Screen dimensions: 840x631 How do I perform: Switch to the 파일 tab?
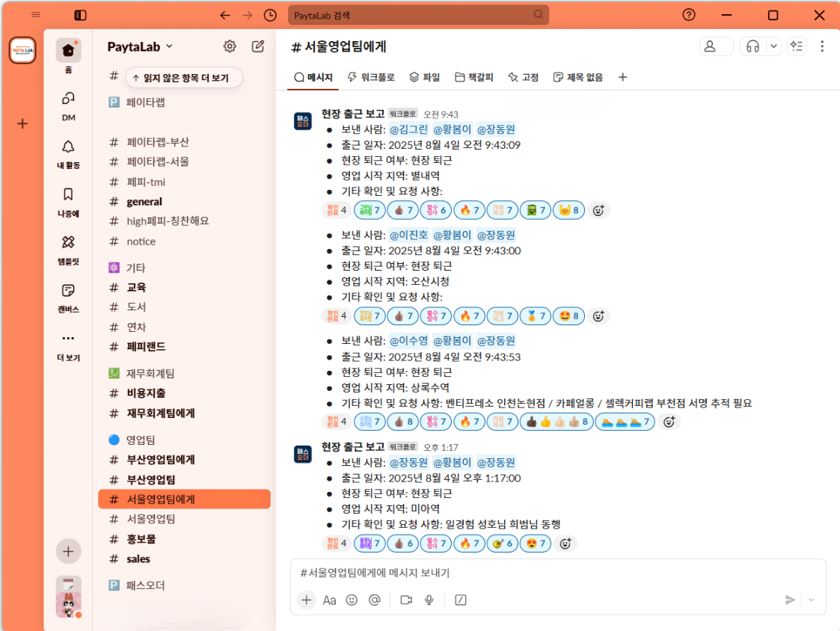425,77
